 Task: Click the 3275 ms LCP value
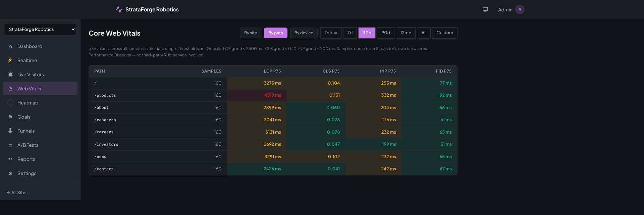(272, 83)
